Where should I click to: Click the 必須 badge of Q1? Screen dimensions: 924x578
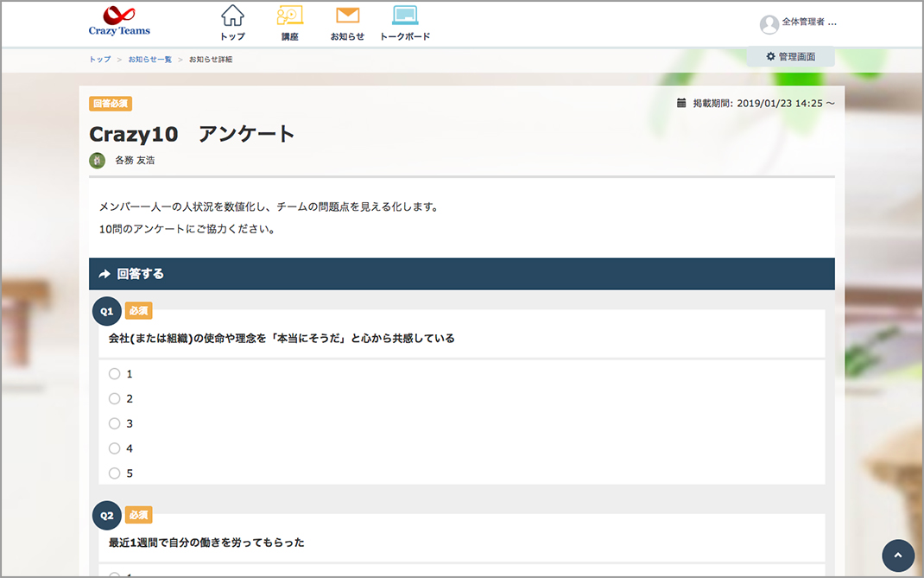point(138,311)
